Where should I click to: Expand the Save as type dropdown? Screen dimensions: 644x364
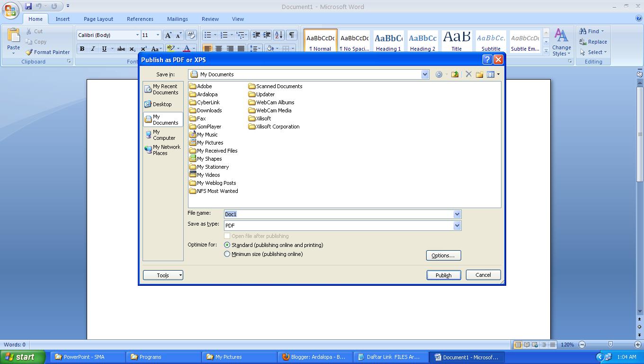click(x=457, y=226)
